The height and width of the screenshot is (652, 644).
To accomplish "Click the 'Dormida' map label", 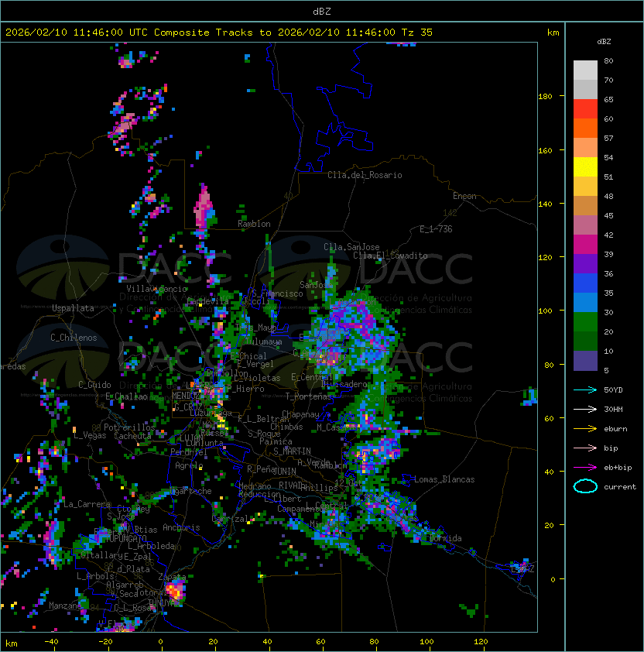I will (x=445, y=538).
